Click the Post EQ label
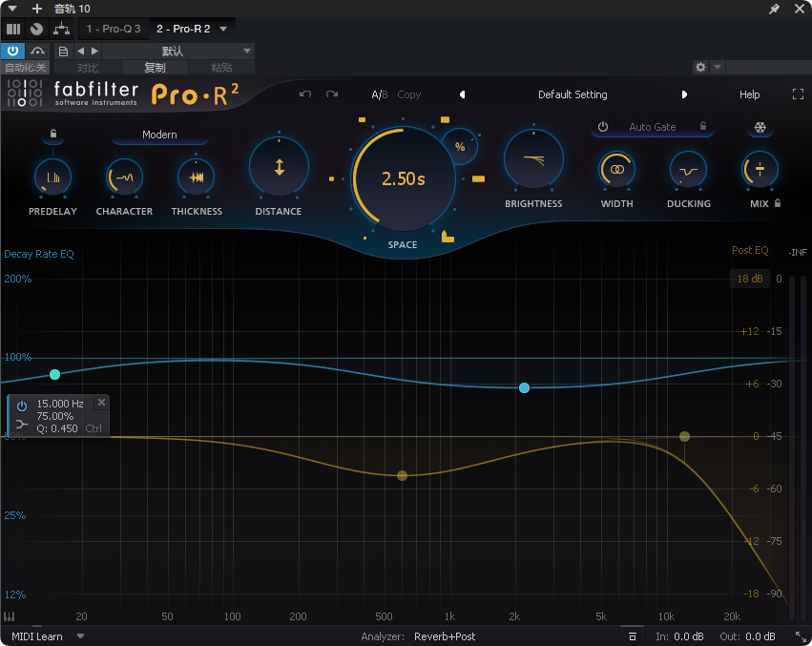The width and height of the screenshot is (812, 646). point(750,250)
